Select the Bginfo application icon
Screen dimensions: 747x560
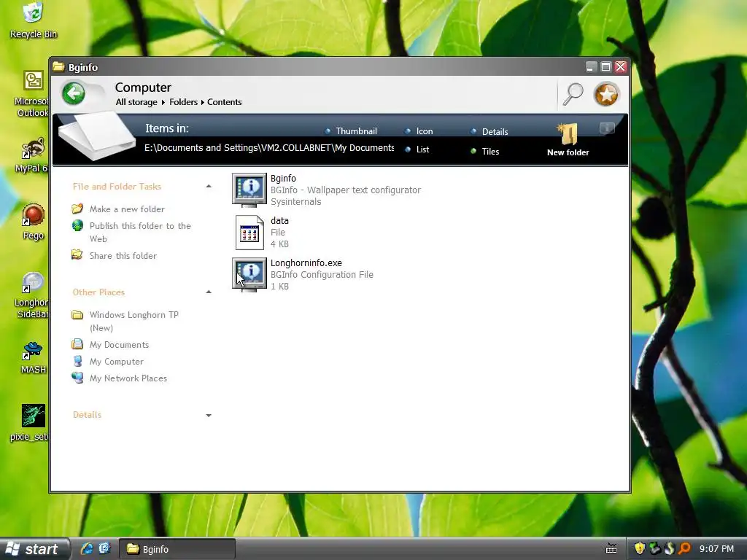click(x=249, y=190)
